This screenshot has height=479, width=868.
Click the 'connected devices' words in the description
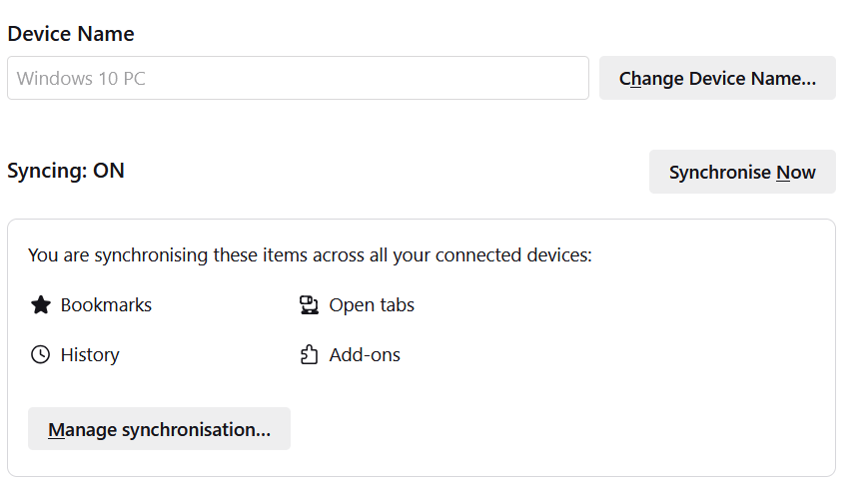coord(520,255)
